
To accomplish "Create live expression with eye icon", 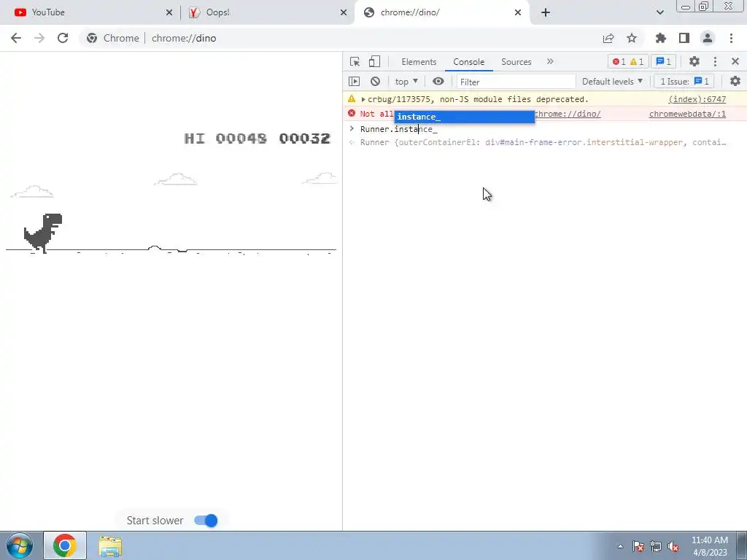I will click(438, 82).
